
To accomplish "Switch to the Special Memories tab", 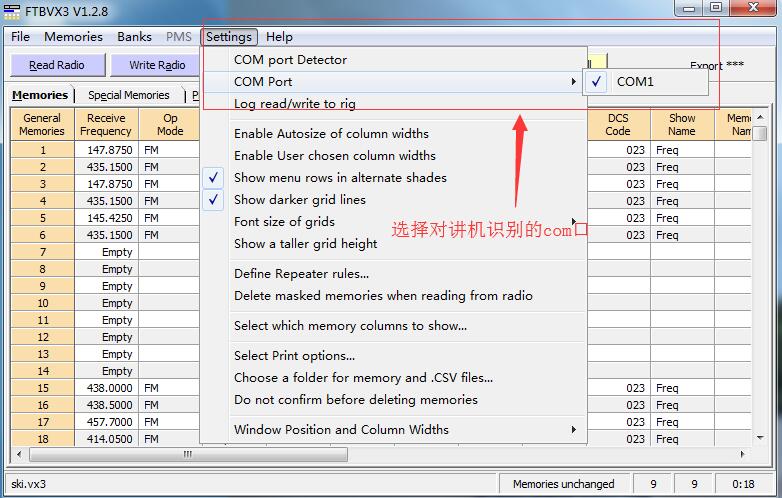I will [128, 95].
